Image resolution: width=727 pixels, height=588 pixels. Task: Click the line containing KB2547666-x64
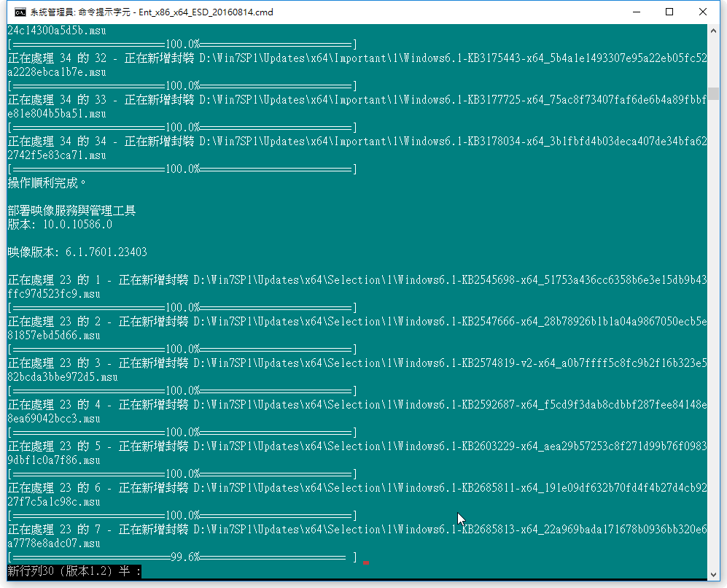tap(357, 322)
